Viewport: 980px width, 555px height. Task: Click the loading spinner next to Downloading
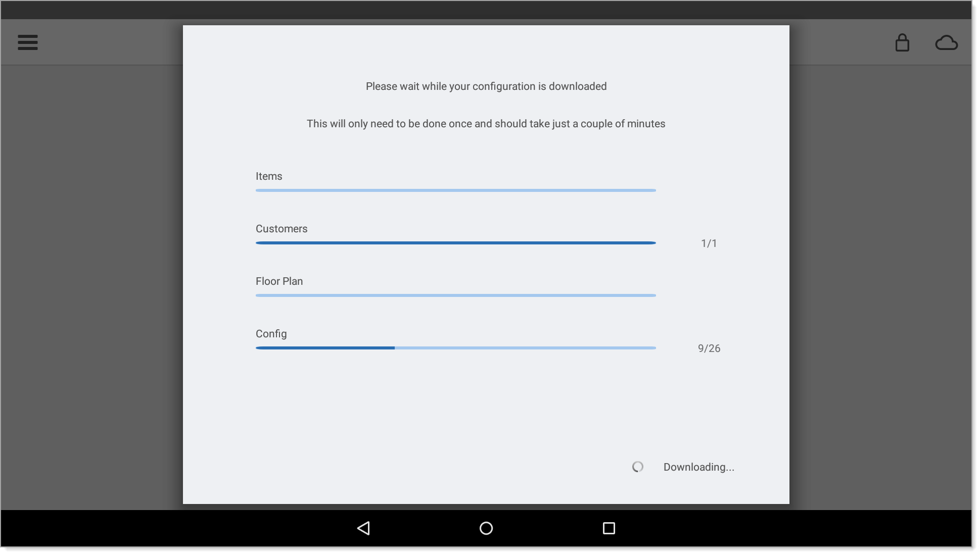637,466
